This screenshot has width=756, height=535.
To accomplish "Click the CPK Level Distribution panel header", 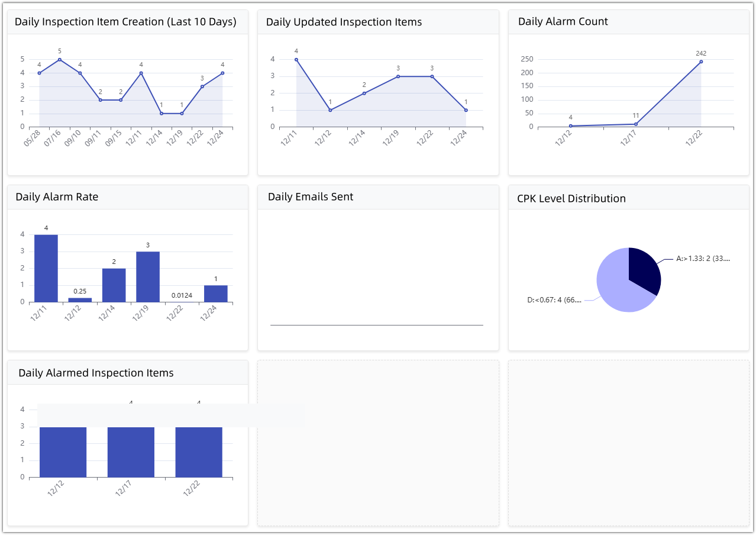I will point(571,198).
